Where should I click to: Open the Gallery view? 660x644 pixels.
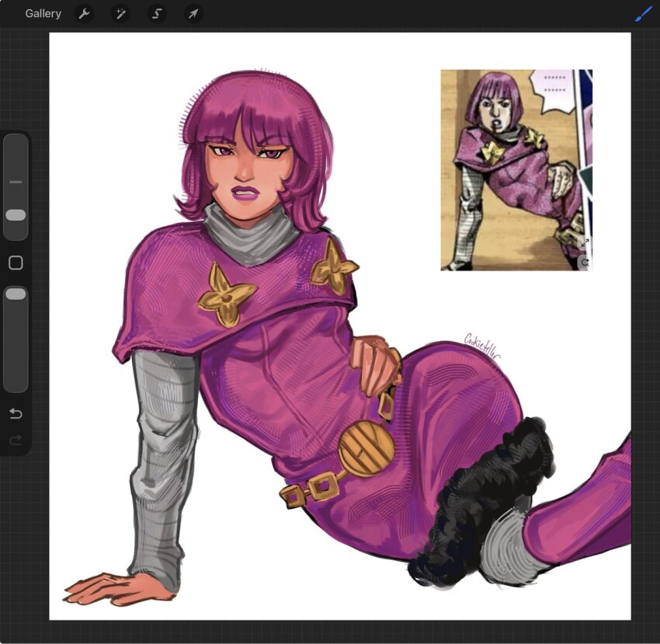point(43,13)
